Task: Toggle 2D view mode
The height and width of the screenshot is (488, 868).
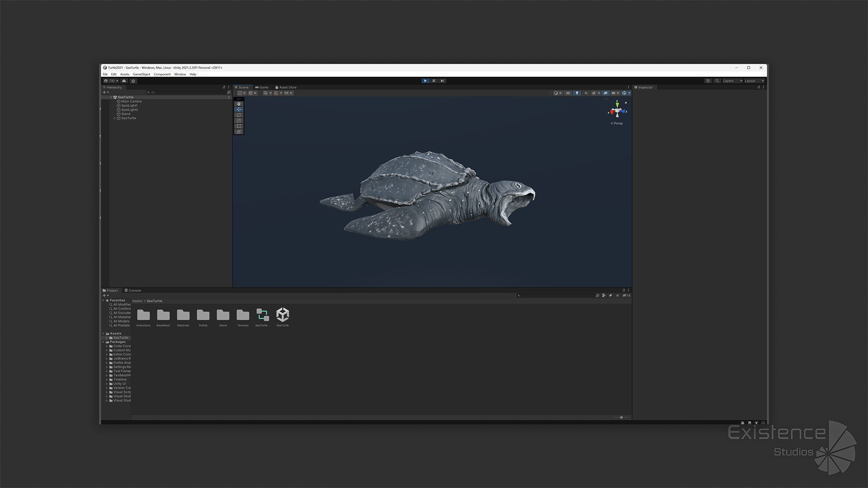Action: pos(568,93)
